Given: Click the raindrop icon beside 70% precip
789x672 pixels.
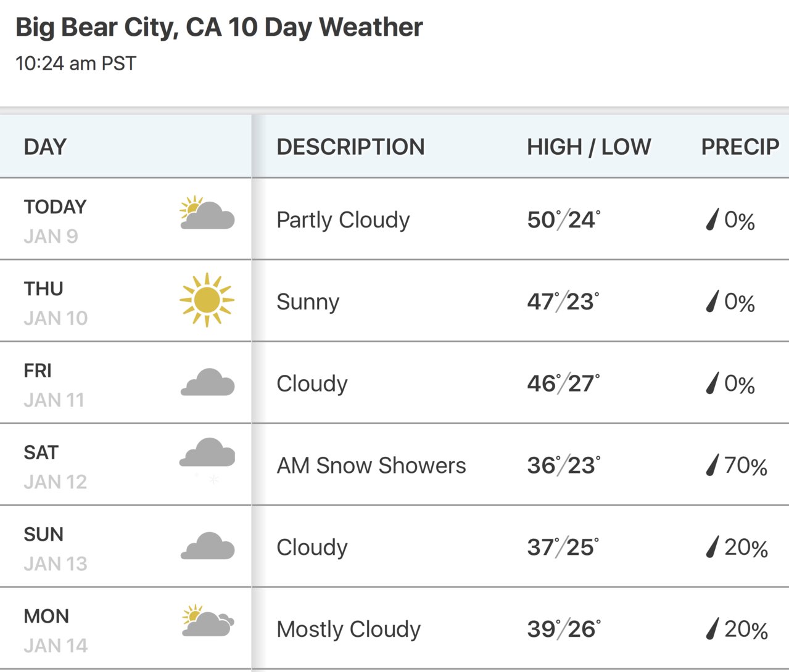Looking at the screenshot, I should point(713,465).
